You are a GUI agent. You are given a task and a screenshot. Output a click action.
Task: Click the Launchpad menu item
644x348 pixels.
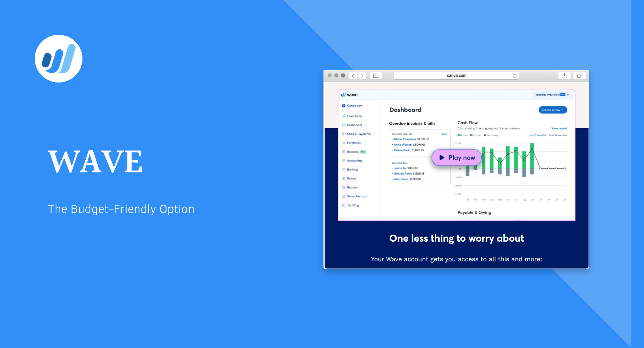click(353, 116)
